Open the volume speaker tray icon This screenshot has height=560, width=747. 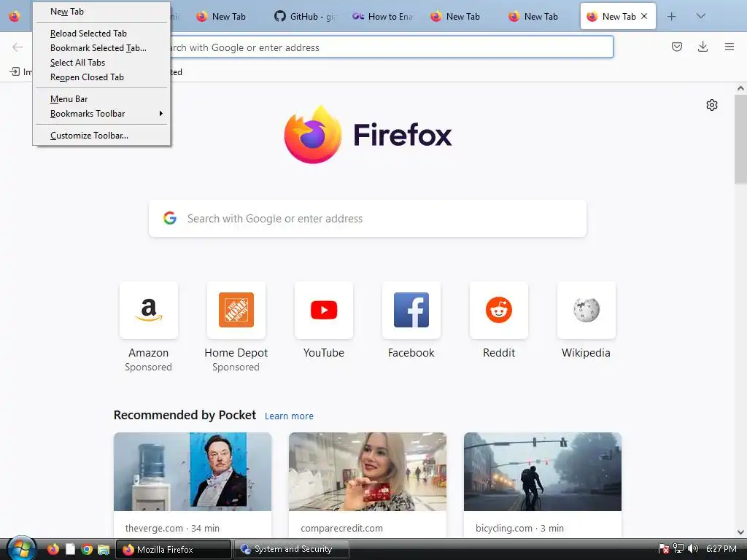click(693, 548)
